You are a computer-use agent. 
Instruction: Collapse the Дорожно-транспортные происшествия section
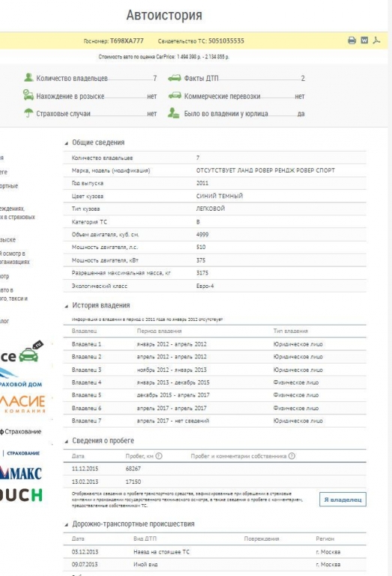(67, 524)
